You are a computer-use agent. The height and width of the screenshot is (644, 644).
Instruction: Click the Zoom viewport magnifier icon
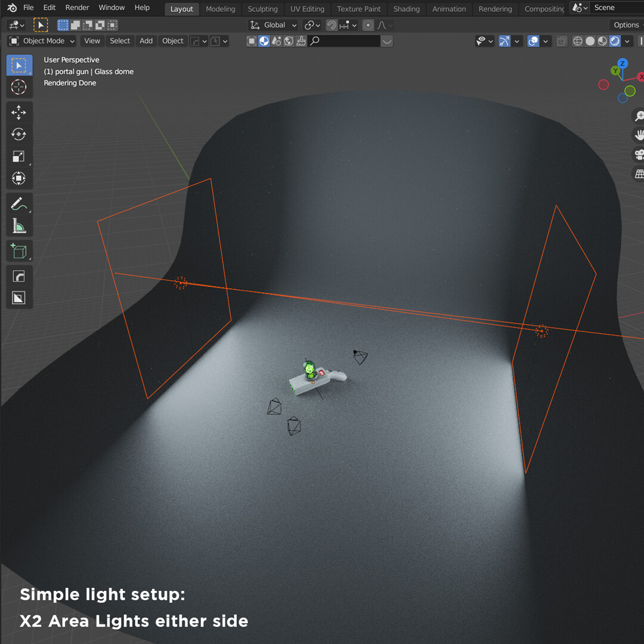[x=638, y=116]
